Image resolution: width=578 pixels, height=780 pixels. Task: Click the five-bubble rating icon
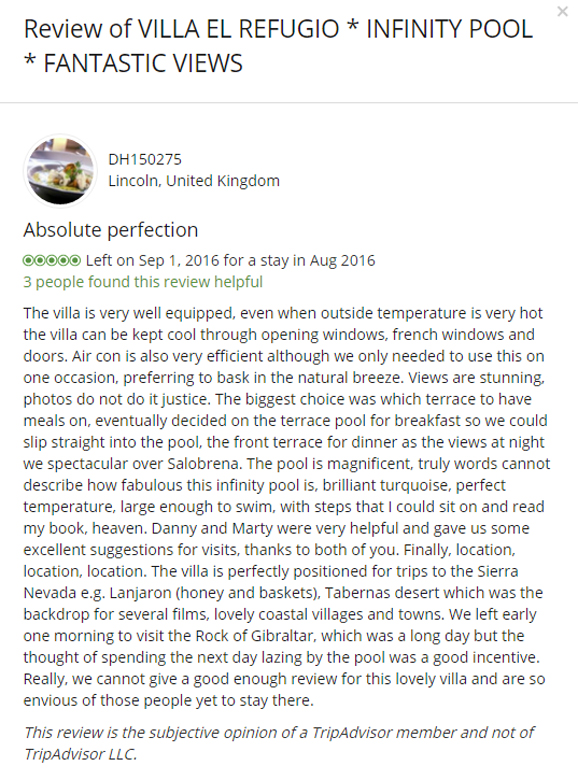(x=52, y=260)
